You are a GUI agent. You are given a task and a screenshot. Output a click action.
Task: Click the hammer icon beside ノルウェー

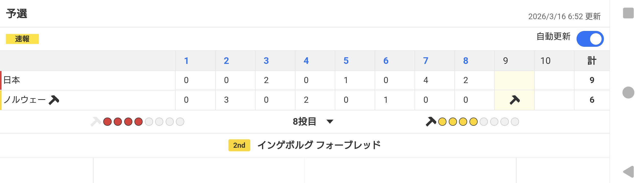coord(54,100)
